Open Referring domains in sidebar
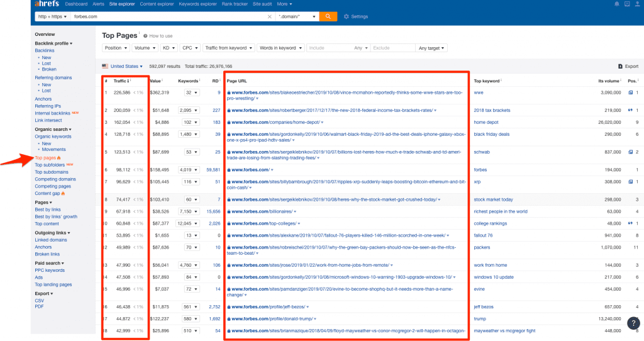This screenshot has width=644, height=341. [53, 77]
